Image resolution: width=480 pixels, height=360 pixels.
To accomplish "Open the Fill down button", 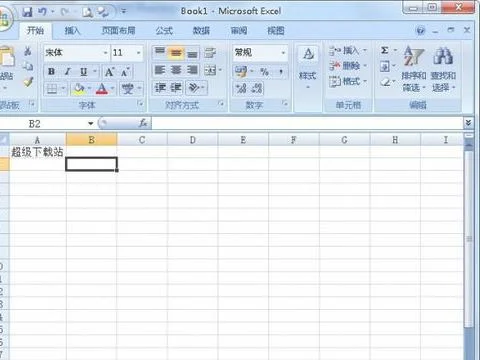I will tap(385, 66).
